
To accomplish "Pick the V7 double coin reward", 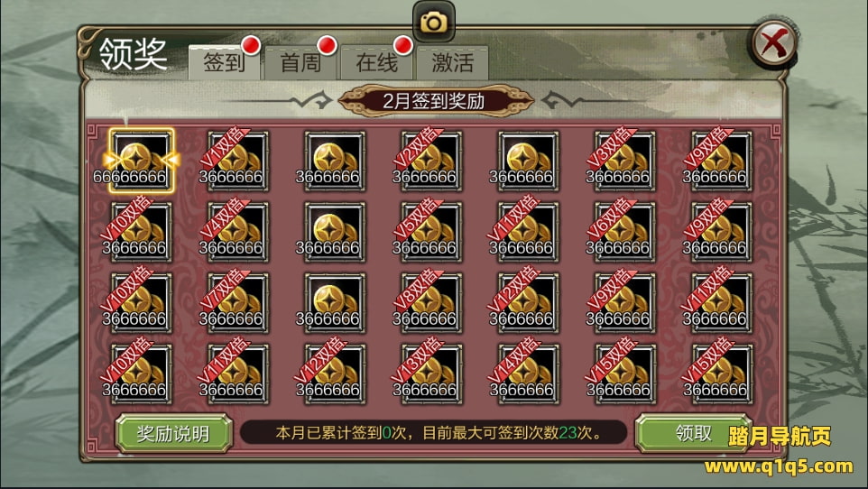I will 237,303.
